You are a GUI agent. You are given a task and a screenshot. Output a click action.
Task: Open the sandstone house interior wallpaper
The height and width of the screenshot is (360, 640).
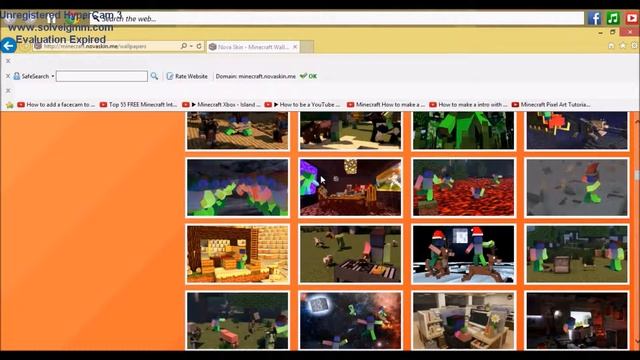[x=238, y=254]
